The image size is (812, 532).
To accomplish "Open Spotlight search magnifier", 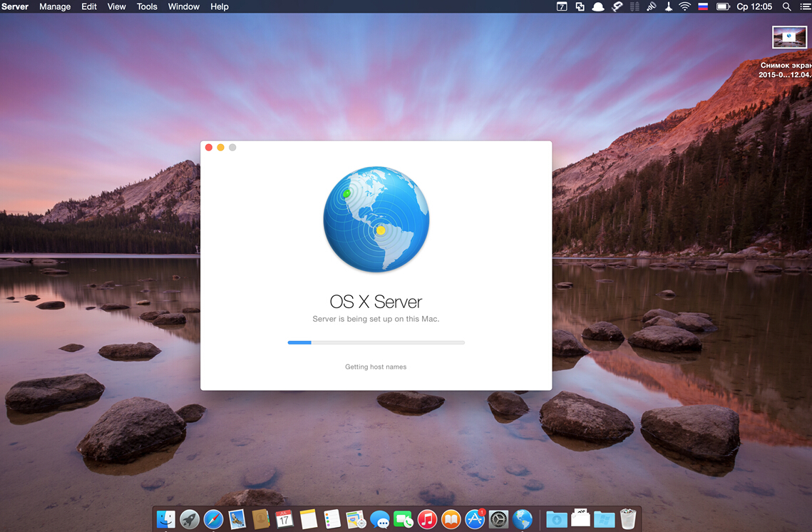I will [787, 6].
